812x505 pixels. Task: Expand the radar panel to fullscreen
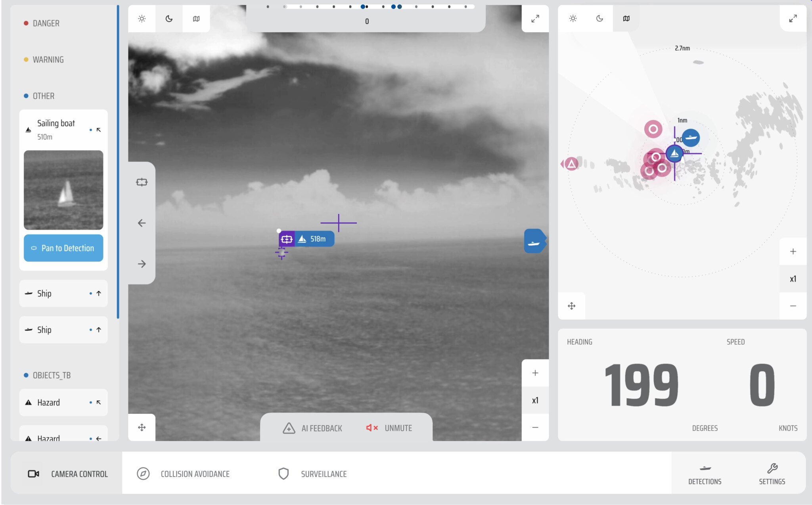793,18
